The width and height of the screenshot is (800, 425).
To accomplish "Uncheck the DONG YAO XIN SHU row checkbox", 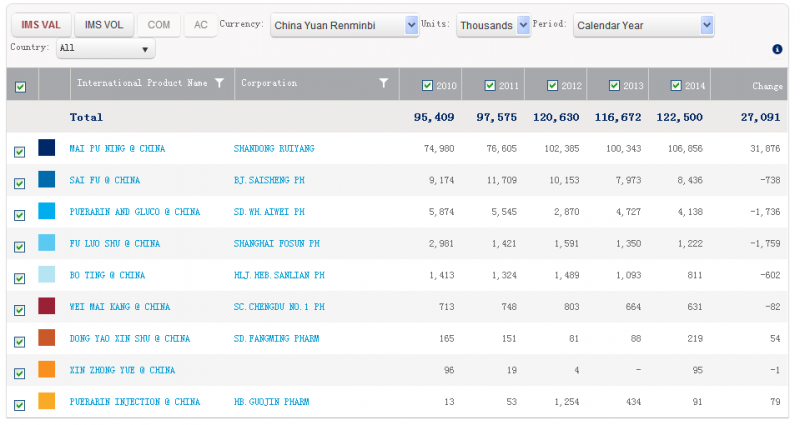I will click(19, 341).
